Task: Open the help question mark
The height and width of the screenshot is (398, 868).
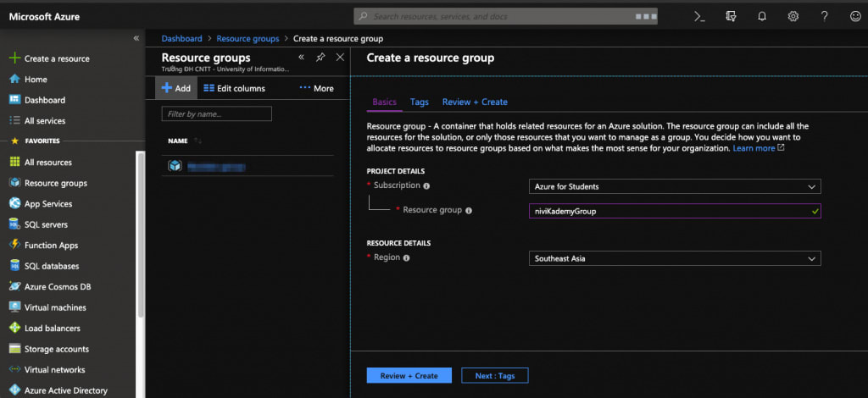Action: click(x=824, y=17)
